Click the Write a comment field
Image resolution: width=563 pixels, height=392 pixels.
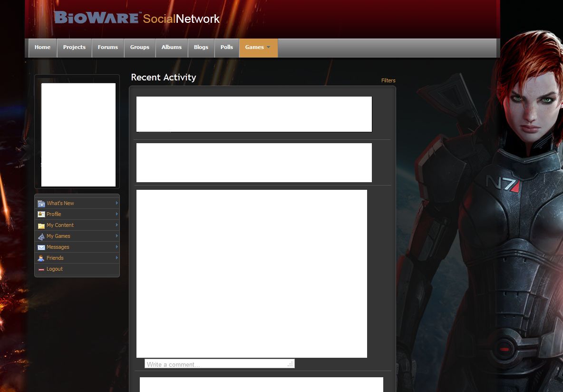(x=219, y=364)
